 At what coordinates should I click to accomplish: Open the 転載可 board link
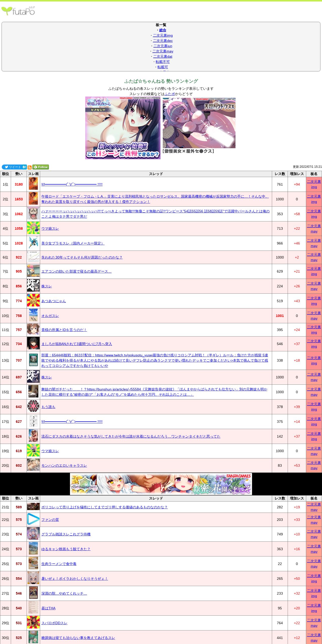coord(163,67)
